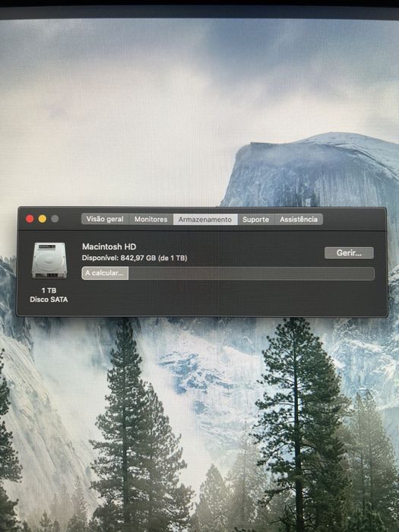This screenshot has height=532, width=399.
Task: Close the window with the red button
Action: click(30, 219)
